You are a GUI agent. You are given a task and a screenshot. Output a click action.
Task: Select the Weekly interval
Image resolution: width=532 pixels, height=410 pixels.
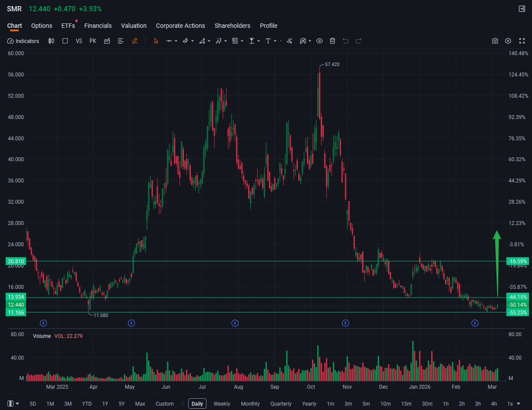pyautogui.click(x=222, y=404)
